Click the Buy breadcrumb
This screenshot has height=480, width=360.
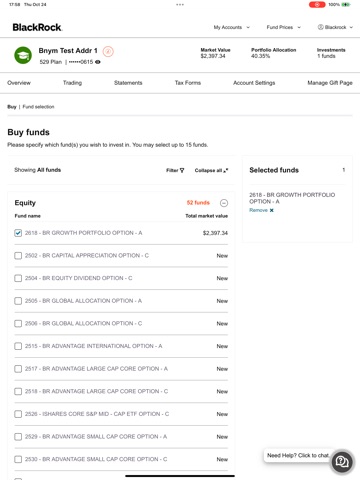point(12,107)
